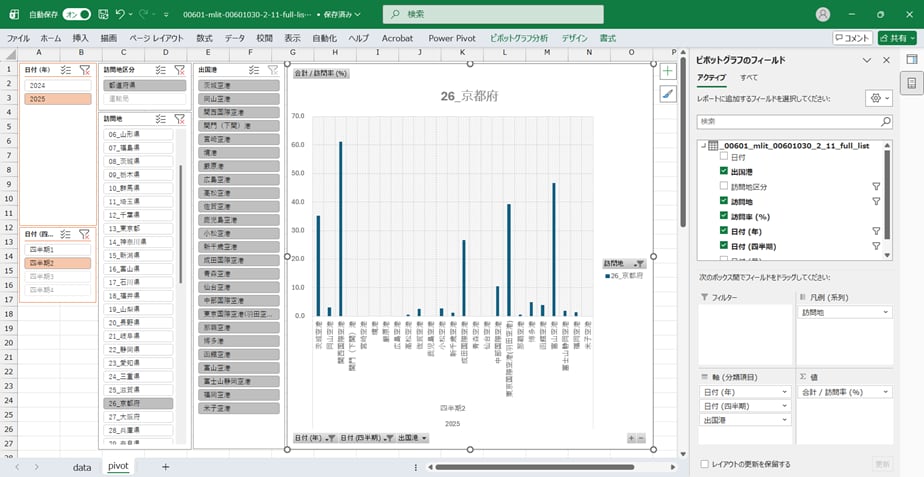Open the 出国港 dropdown in axis area
The width and height of the screenshot is (924, 477).
click(787, 421)
